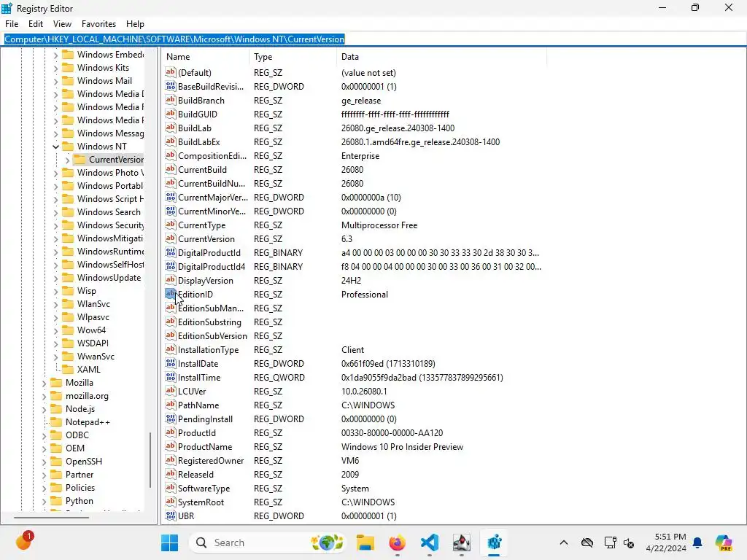The image size is (747, 560).
Task: Click the Professional data cell
Action: pos(365,295)
